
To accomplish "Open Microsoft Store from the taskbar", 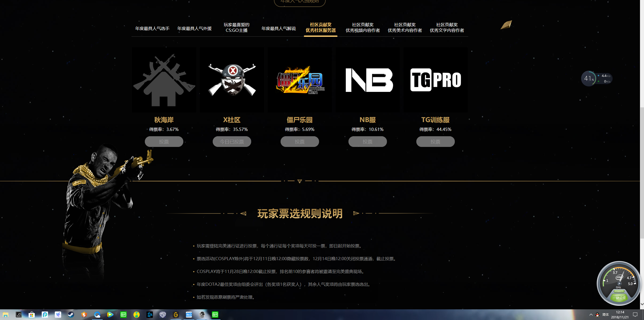I will [x=31, y=314].
